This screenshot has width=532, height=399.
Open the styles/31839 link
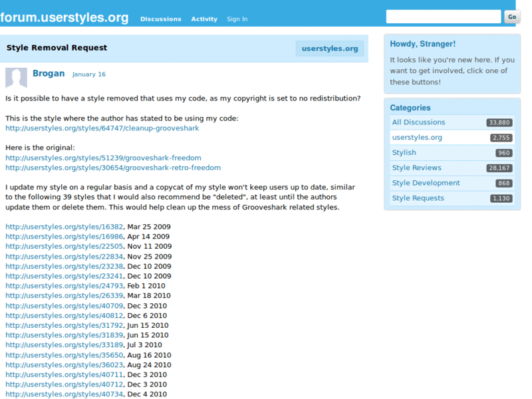pos(64,335)
